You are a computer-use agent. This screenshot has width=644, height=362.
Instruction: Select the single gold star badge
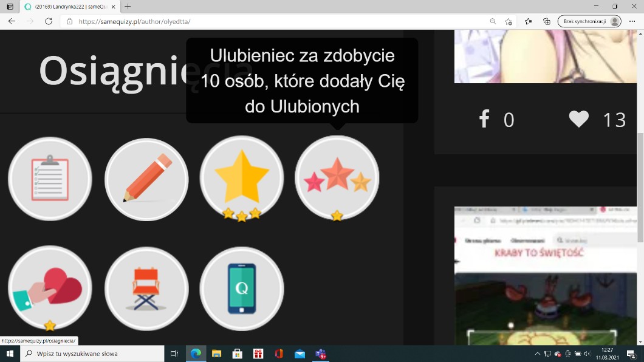[242, 178]
